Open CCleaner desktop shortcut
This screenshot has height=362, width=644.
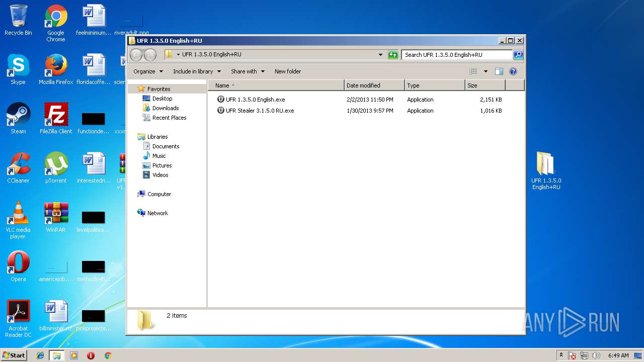[x=18, y=168]
